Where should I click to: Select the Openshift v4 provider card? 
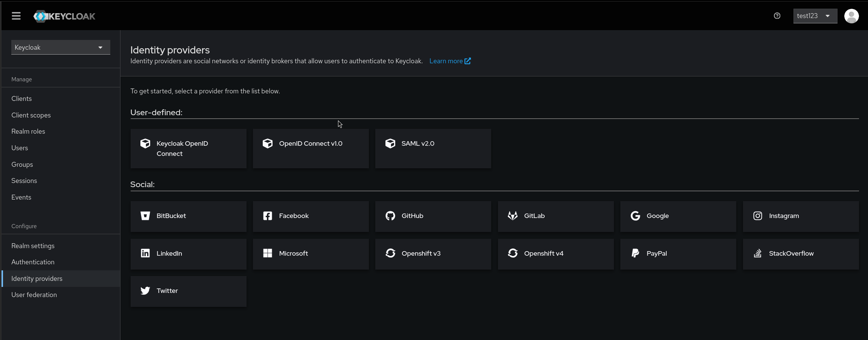(x=556, y=254)
